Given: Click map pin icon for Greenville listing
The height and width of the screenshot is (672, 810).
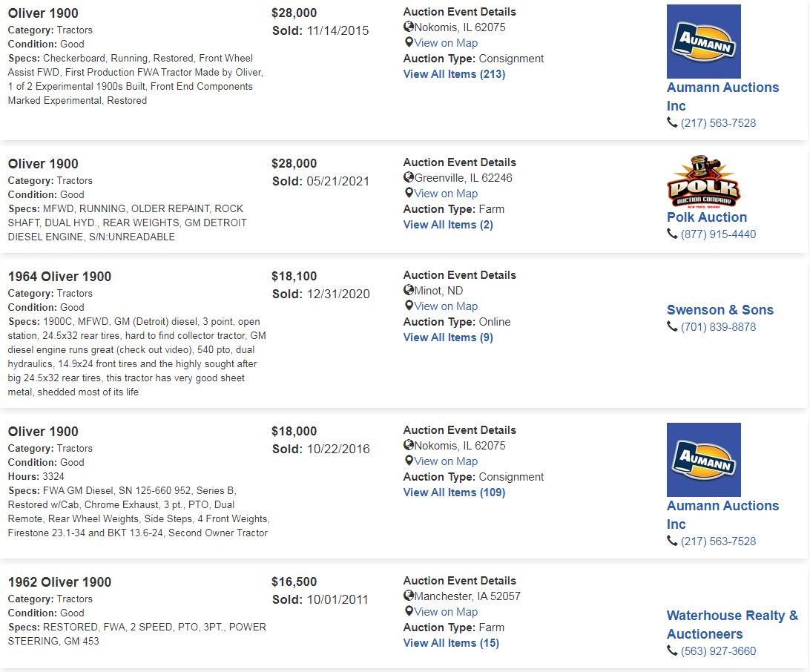Looking at the screenshot, I should pos(409,193).
